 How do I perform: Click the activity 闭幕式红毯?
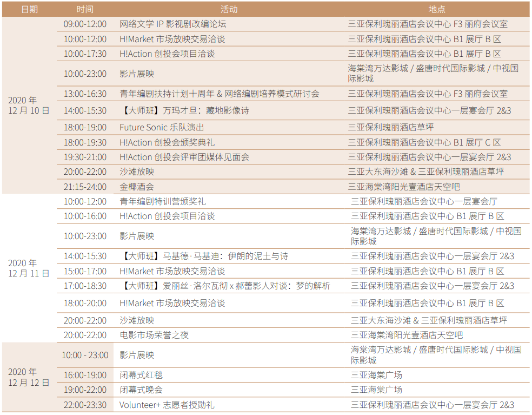pyautogui.click(x=141, y=376)
